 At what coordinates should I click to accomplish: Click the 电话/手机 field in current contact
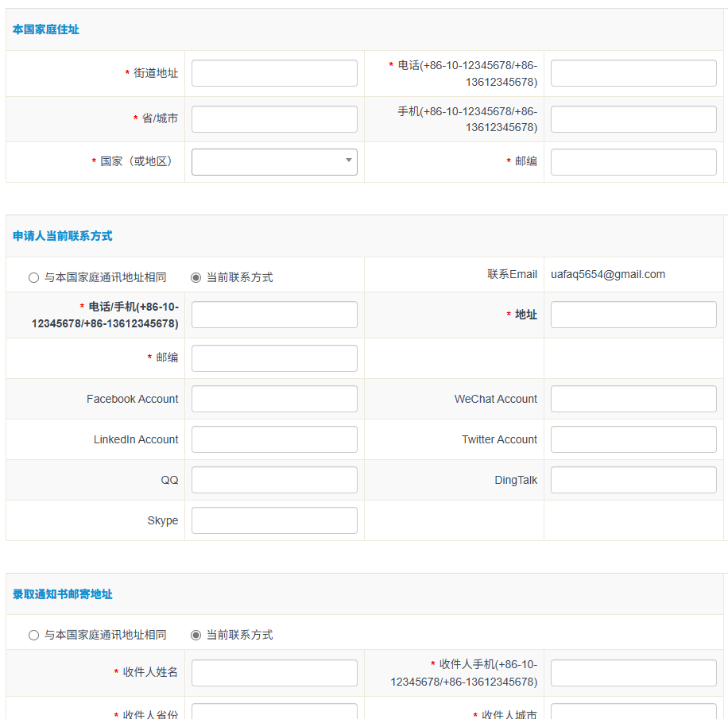click(274, 315)
